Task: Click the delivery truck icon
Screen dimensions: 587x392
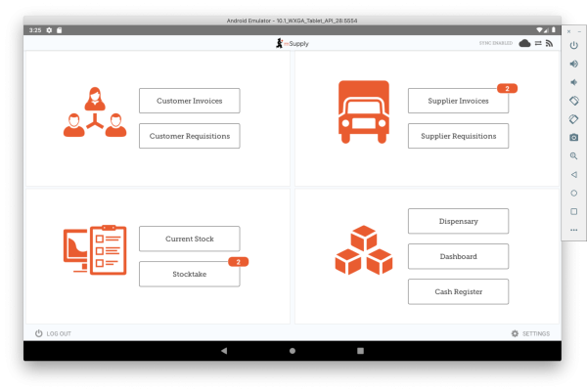Action: coord(364,110)
